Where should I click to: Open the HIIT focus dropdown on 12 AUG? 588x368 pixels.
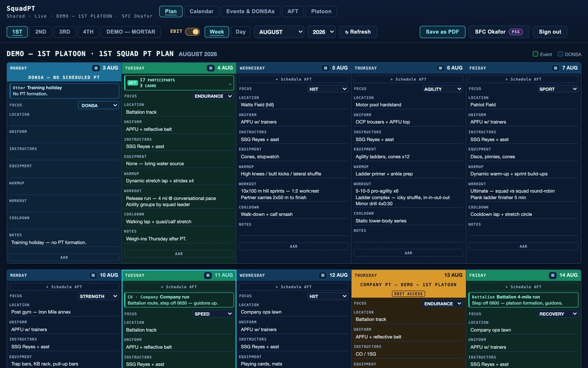pos(328,296)
